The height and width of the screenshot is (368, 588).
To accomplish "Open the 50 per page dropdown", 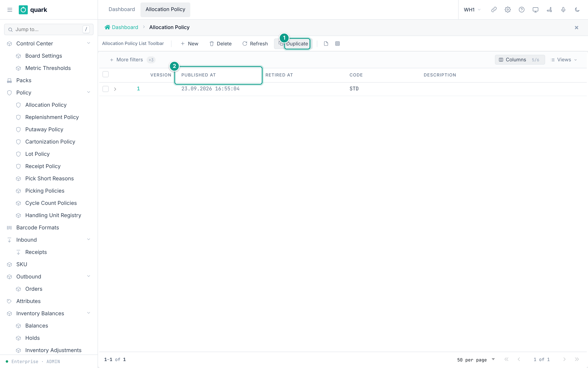I will tap(476, 359).
